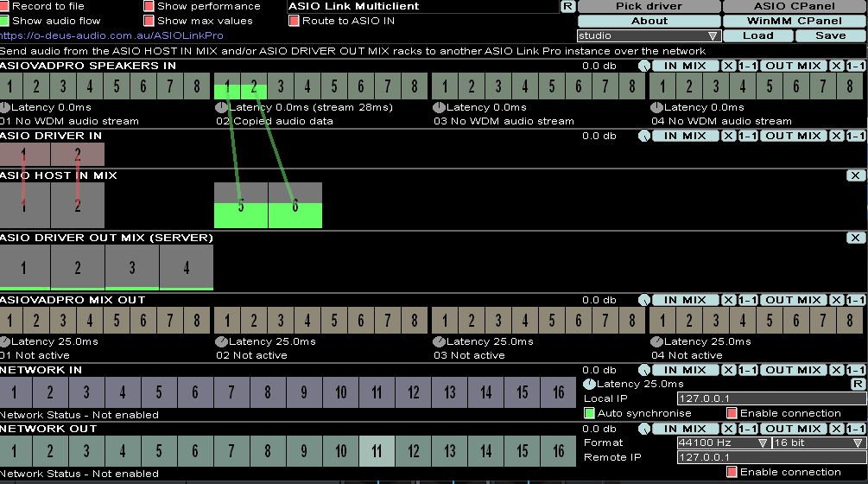Image resolution: width=868 pixels, height=484 pixels.
Task: Open the ASIO CPanel
Action: [795, 6]
